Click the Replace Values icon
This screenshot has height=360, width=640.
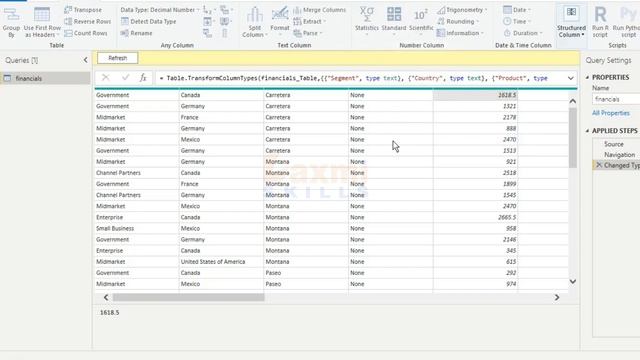pos(207,10)
